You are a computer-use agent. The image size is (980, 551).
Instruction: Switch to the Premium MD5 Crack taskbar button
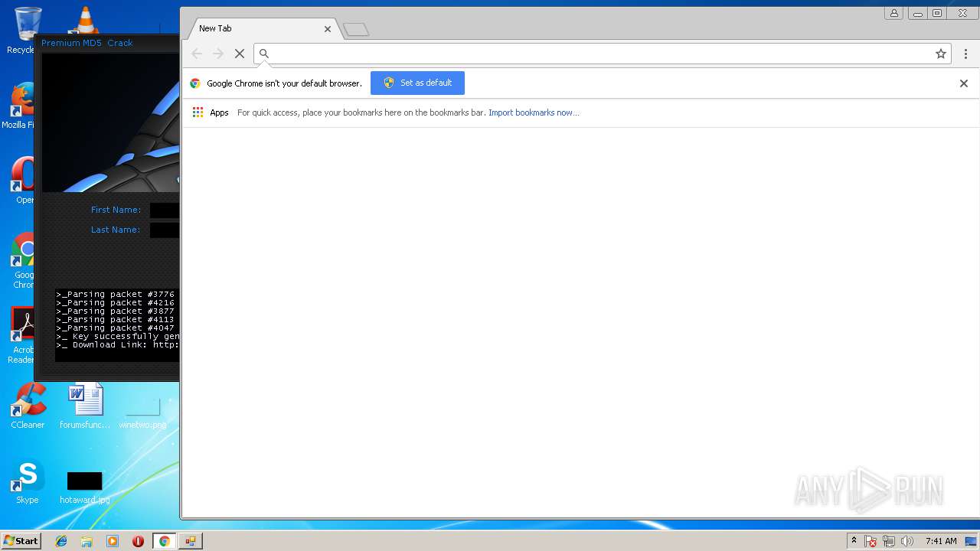(x=190, y=541)
